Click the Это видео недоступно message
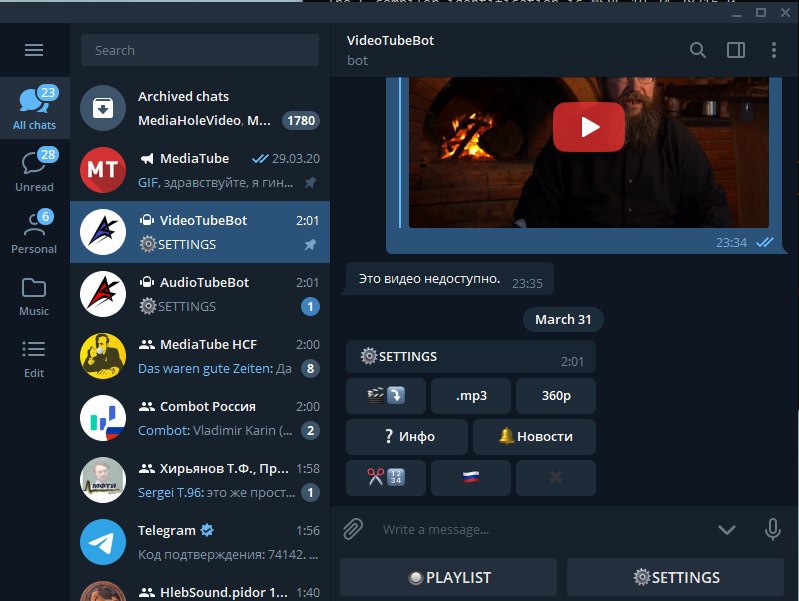The image size is (799, 601). (x=449, y=279)
